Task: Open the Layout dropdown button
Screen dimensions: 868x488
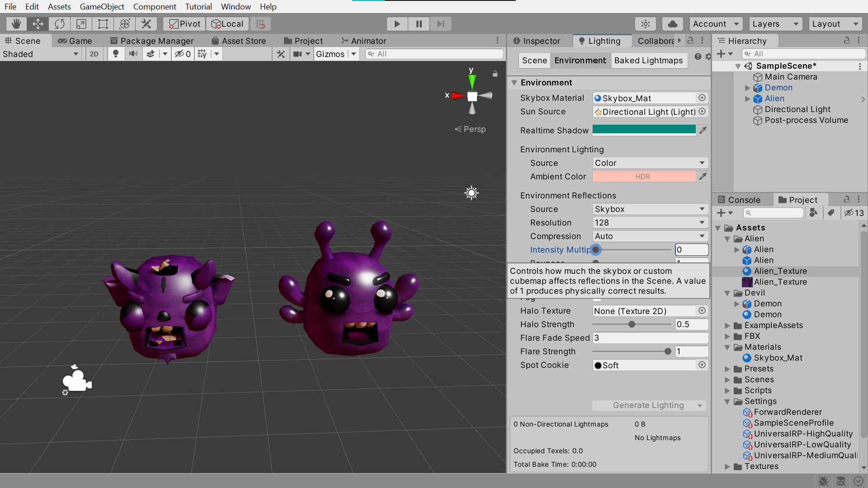Action: pyautogui.click(x=835, y=23)
